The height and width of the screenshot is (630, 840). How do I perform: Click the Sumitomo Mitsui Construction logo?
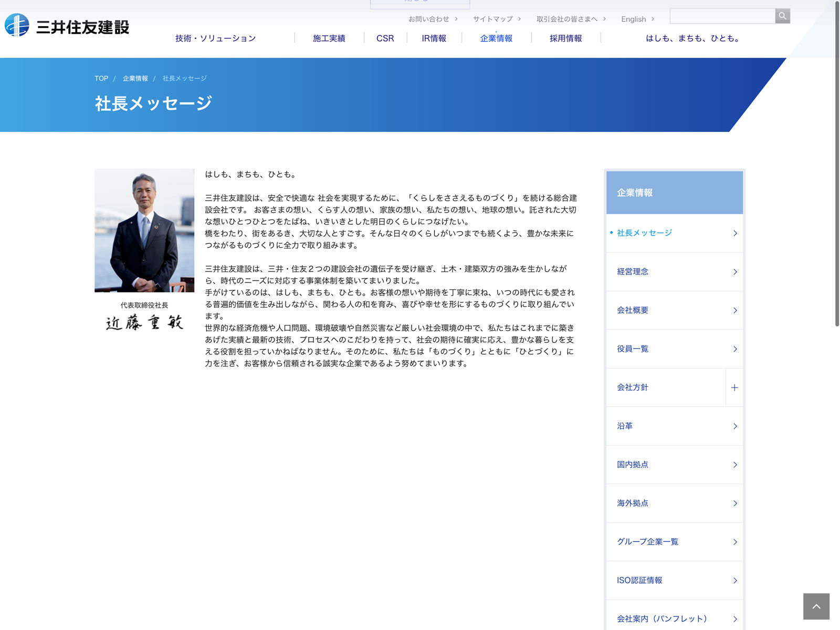tap(67, 26)
